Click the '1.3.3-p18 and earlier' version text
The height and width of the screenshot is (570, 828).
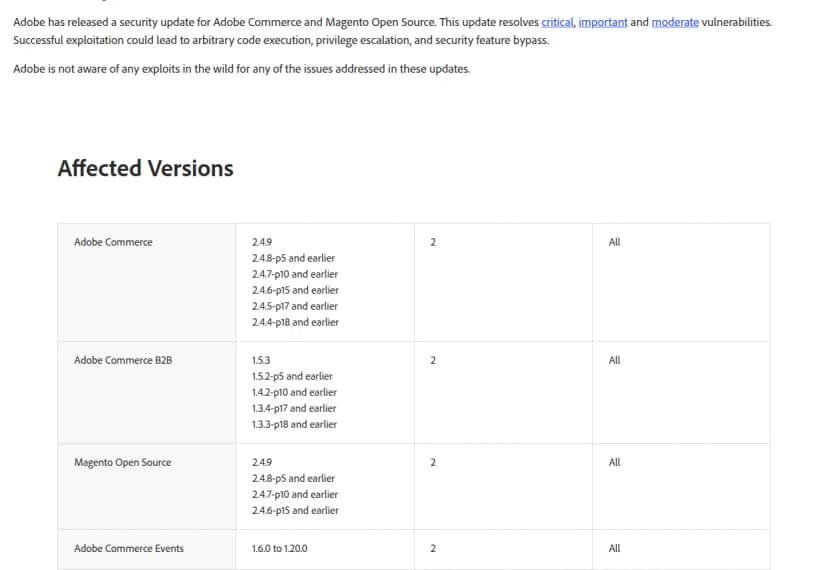(x=294, y=424)
